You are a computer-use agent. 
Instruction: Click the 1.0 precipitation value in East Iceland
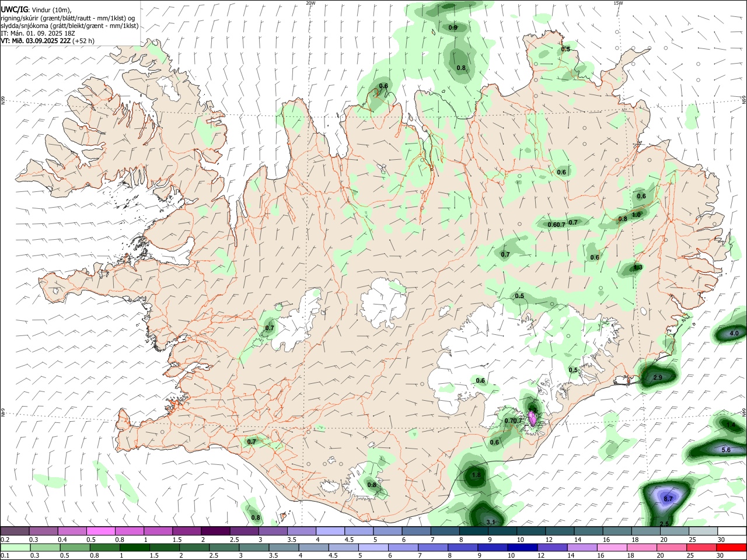(x=636, y=215)
